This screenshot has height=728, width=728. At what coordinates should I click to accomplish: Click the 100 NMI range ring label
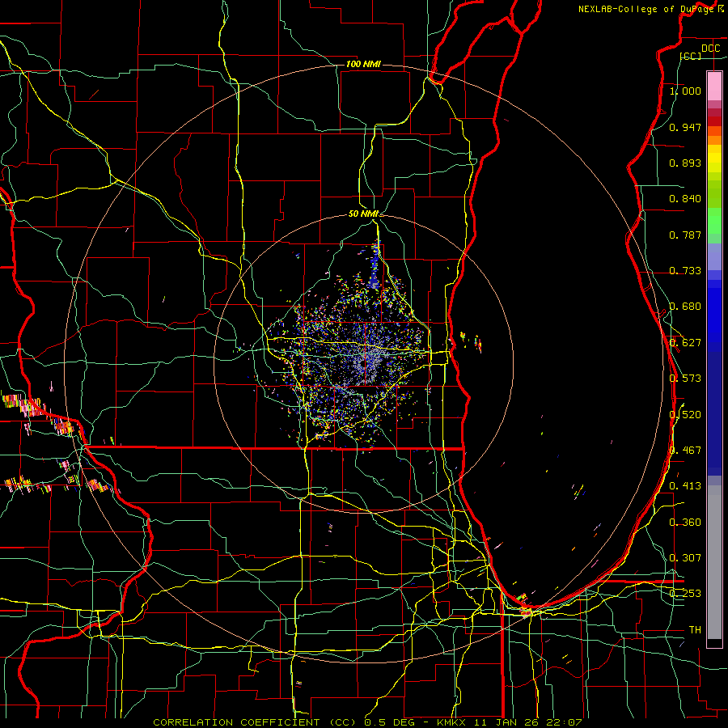pos(363,64)
